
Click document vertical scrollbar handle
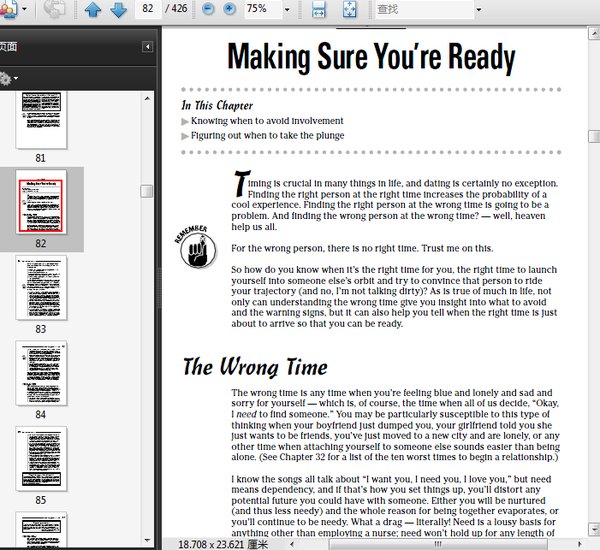pyautogui.click(x=594, y=137)
